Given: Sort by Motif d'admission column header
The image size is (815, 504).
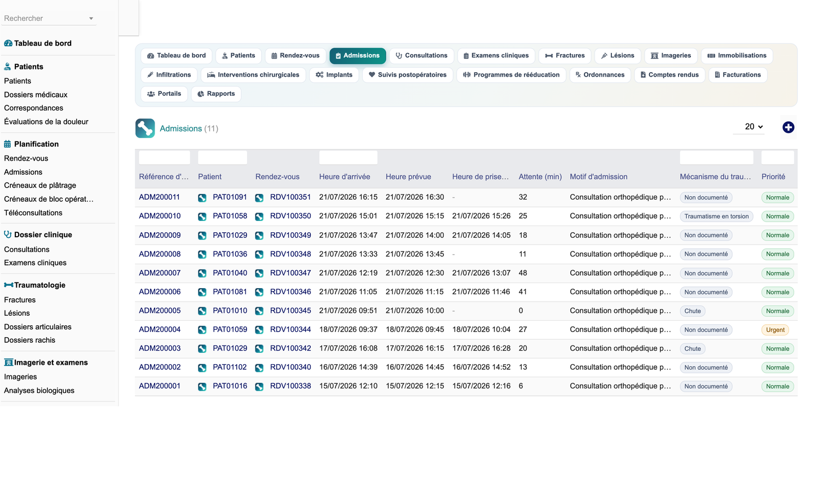Looking at the screenshot, I should point(598,177).
